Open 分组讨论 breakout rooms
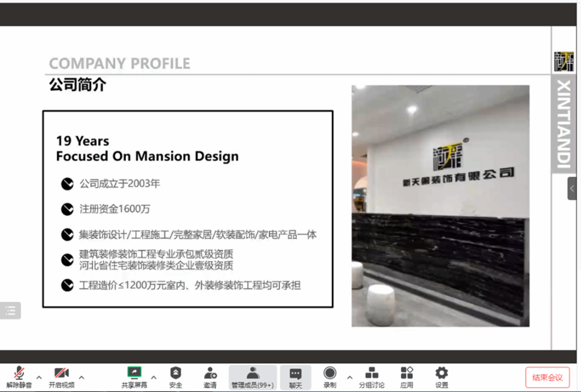Viewport: 581px width, 392px height. point(371,376)
